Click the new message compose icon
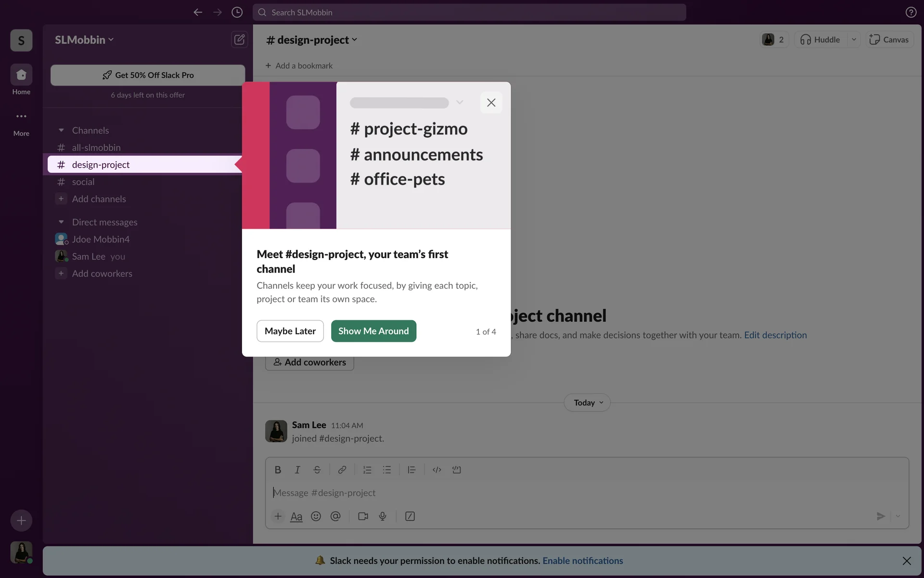Viewport: 924px width, 578px height. click(239, 39)
